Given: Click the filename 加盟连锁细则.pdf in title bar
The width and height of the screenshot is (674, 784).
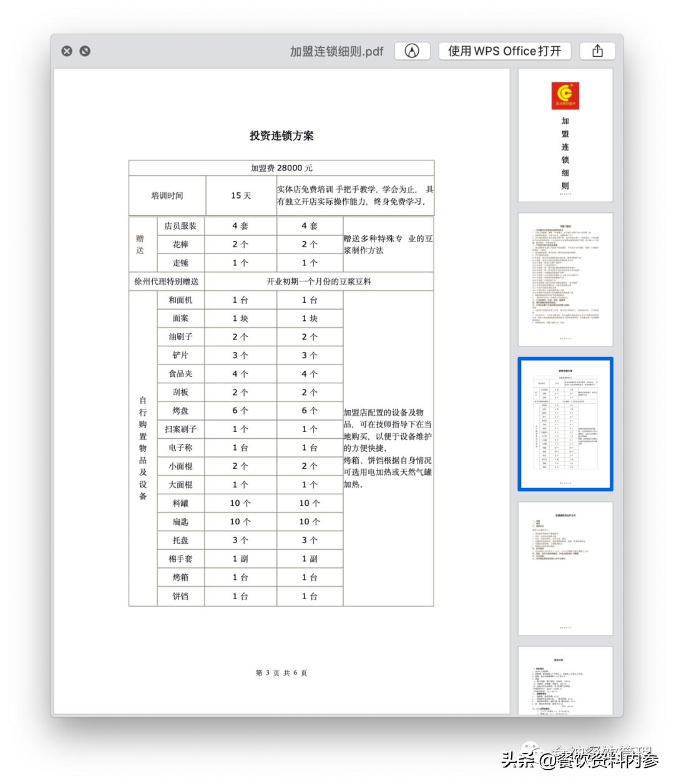Looking at the screenshot, I should 335,52.
